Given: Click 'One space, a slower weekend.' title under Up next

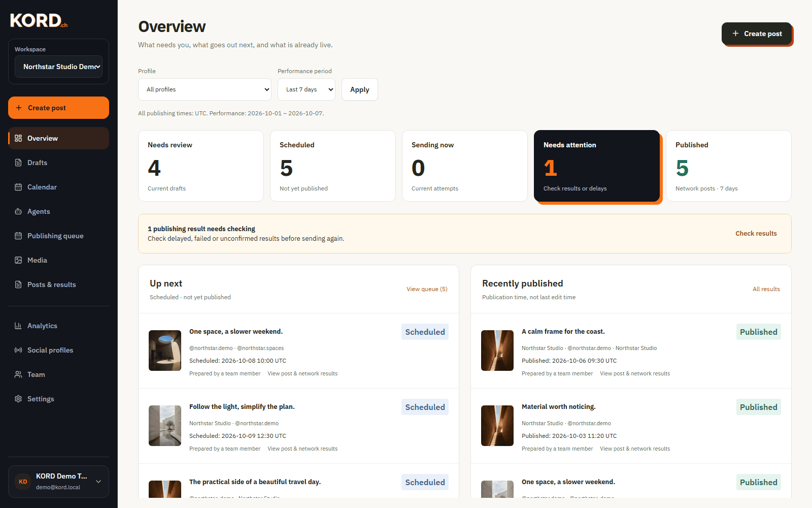Looking at the screenshot, I should tap(236, 331).
